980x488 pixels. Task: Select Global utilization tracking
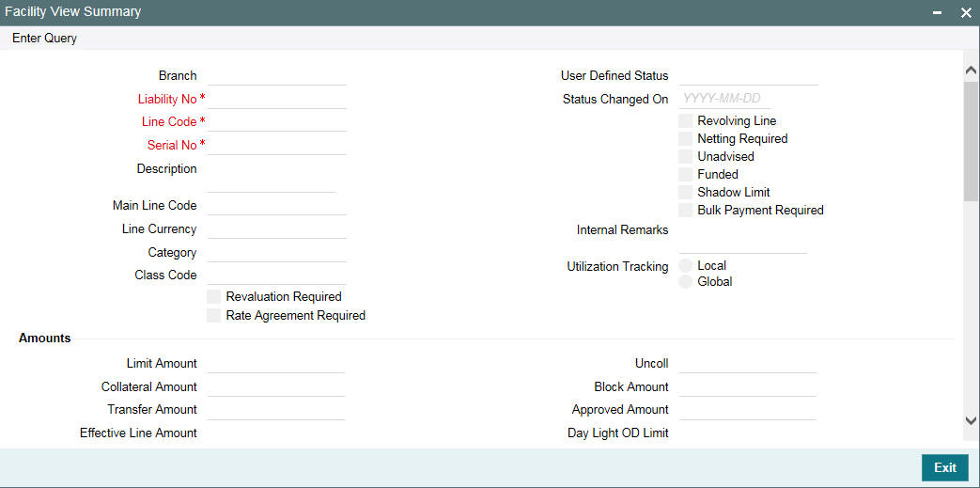tap(686, 281)
